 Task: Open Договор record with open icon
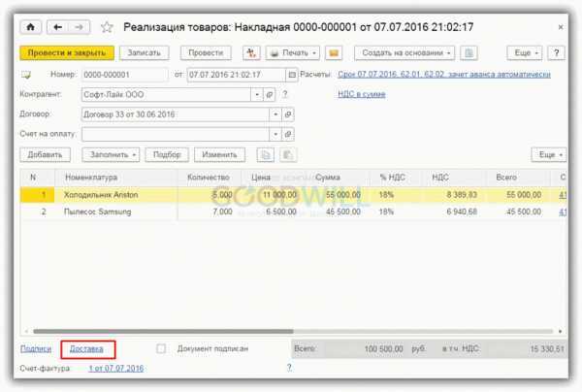[288, 114]
